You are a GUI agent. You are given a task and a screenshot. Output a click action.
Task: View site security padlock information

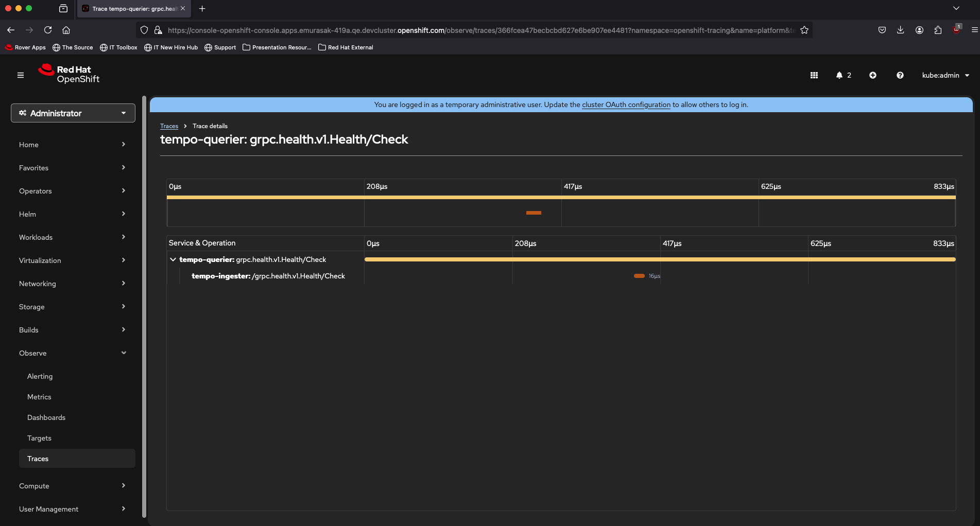coord(158,30)
